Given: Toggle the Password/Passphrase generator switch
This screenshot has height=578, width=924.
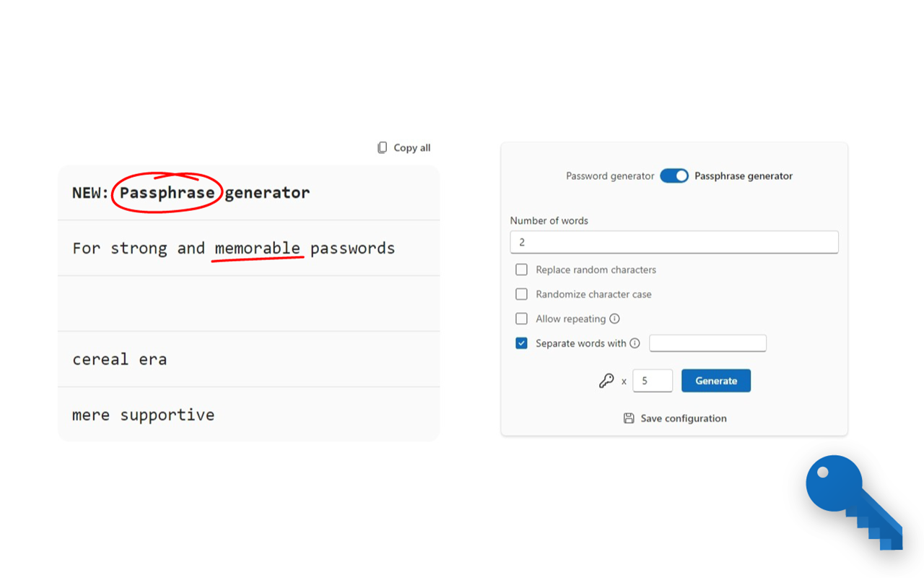Looking at the screenshot, I should pos(674,176).
